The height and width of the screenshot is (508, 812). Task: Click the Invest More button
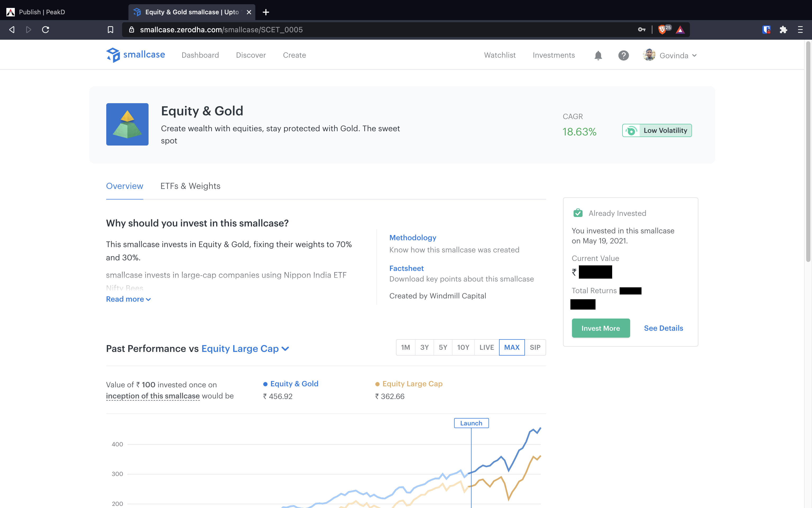601,328
